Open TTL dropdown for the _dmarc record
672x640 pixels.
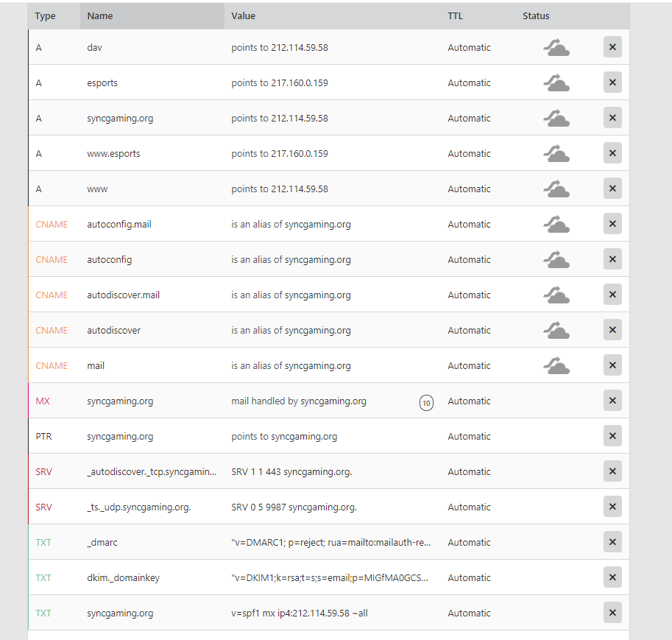(469, 542)
